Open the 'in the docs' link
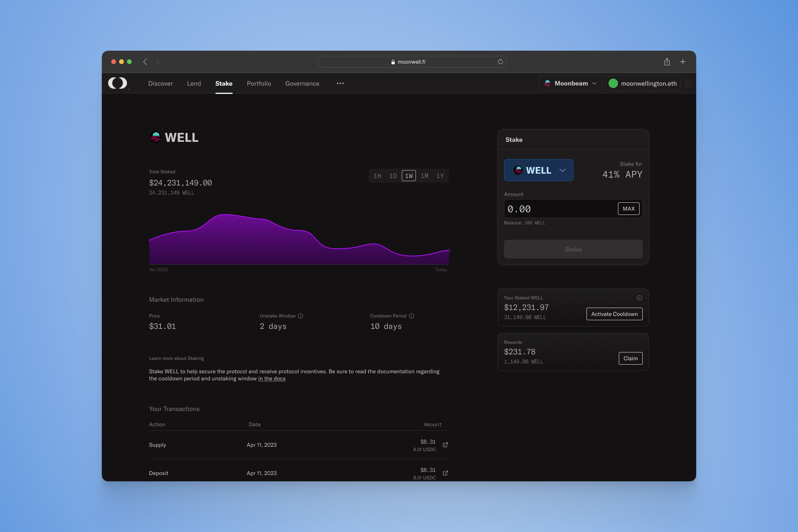Image resolution: width=798 pixels, height=532 pixels. [x=272, y=379]
